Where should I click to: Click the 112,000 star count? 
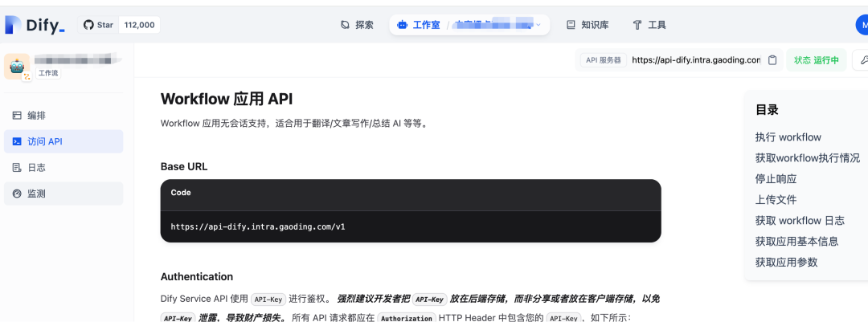[x=140, y=25]
